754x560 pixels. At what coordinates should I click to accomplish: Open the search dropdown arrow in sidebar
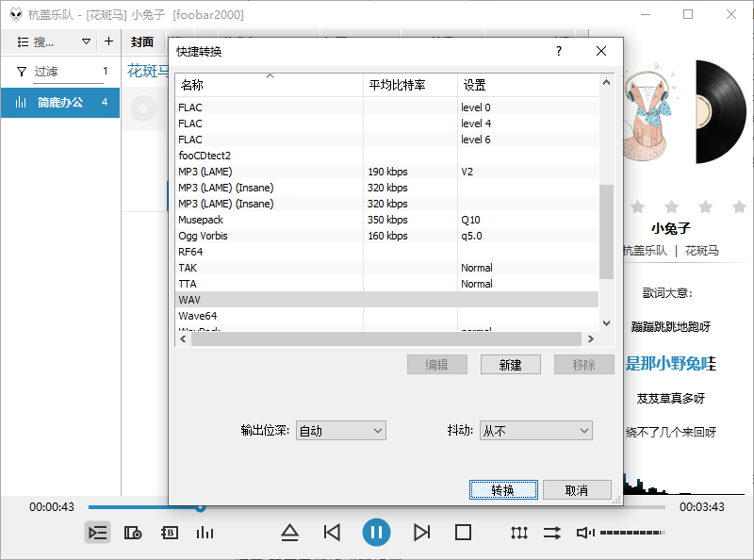click(x=87, y=41)
